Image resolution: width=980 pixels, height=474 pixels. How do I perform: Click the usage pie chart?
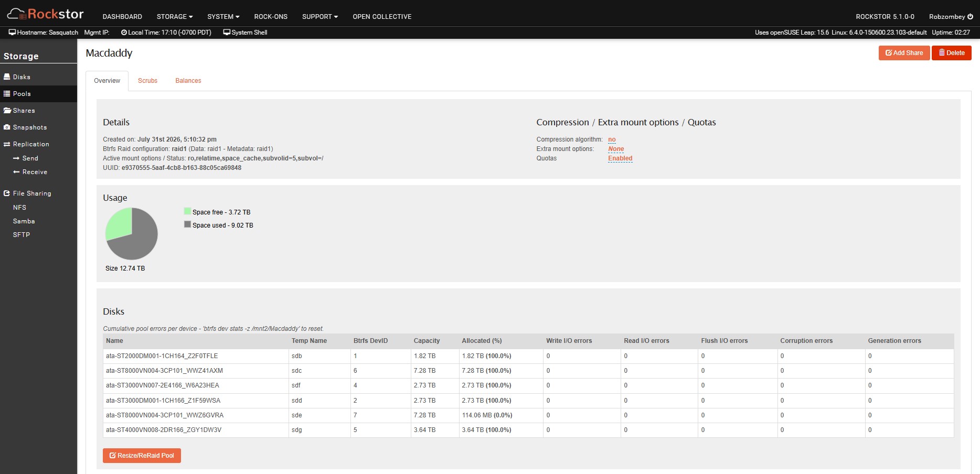click(x=132, y=234)
